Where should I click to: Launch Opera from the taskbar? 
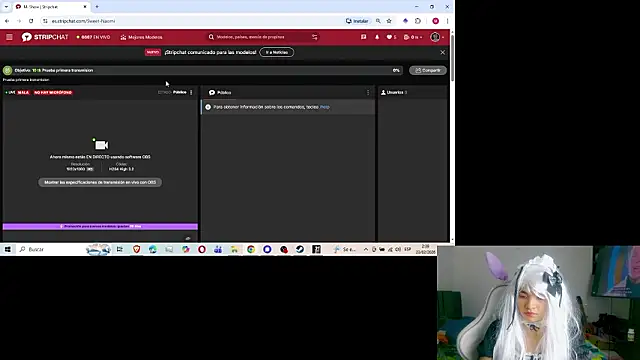(x=202, y=249)
